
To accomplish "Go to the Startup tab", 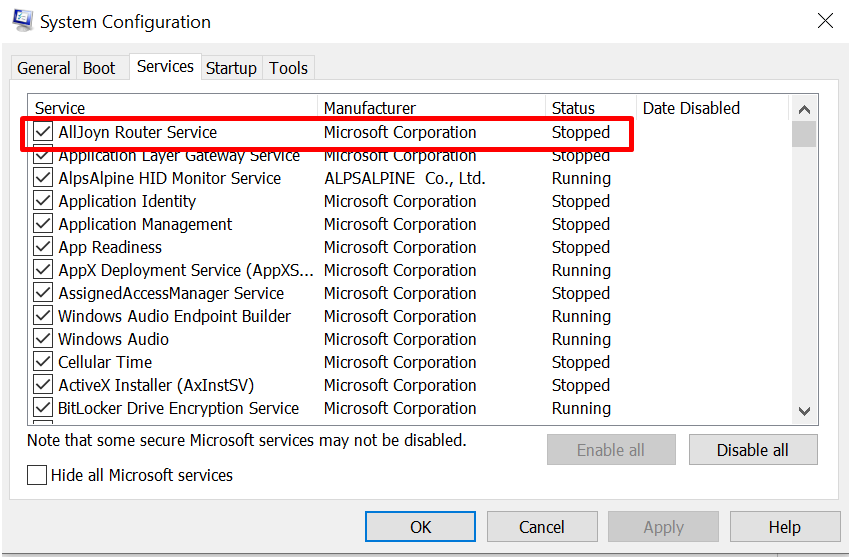I will (x=231, y=68).
